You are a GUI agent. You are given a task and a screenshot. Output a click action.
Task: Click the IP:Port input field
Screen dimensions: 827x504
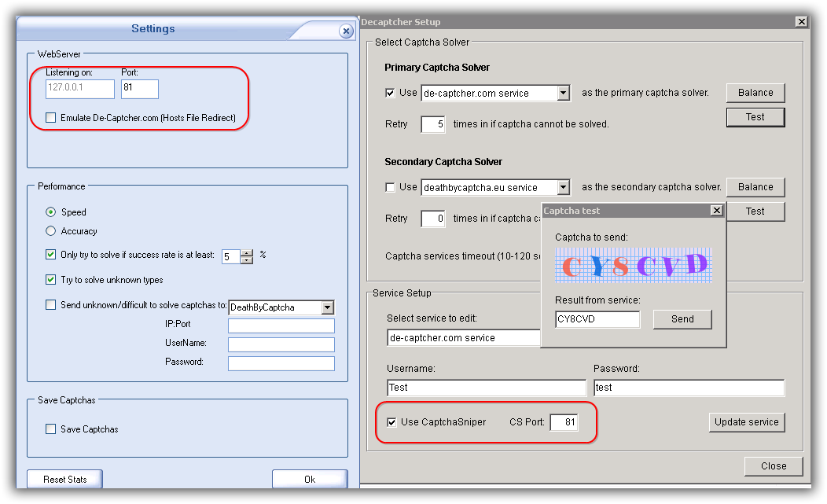coord(281,326)
